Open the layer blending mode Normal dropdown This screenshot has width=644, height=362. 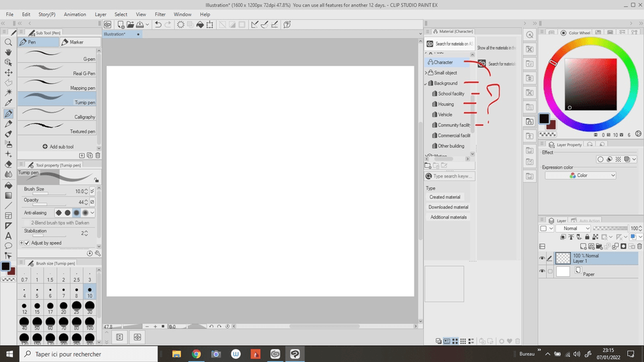[574, 228]
